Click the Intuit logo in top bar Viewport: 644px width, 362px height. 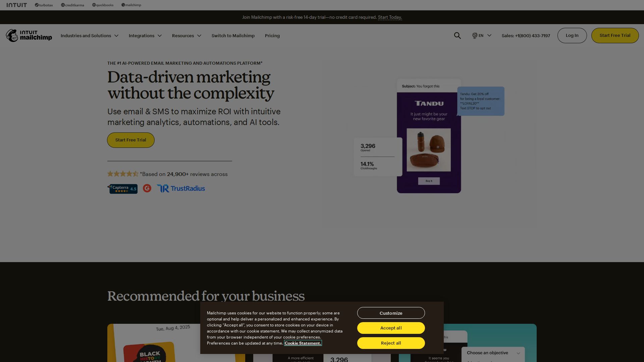(x=16, y=5)
